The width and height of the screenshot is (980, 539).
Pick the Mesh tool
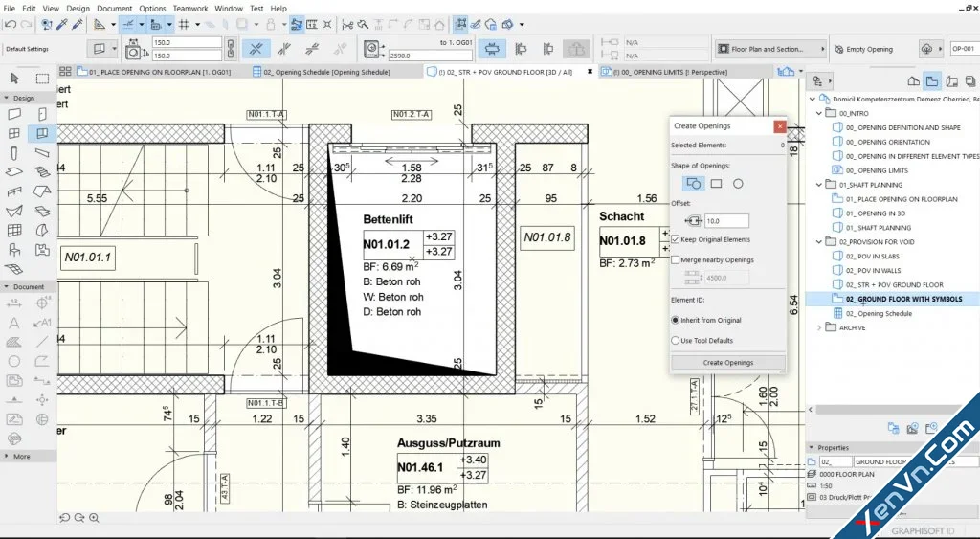[14, 269]
